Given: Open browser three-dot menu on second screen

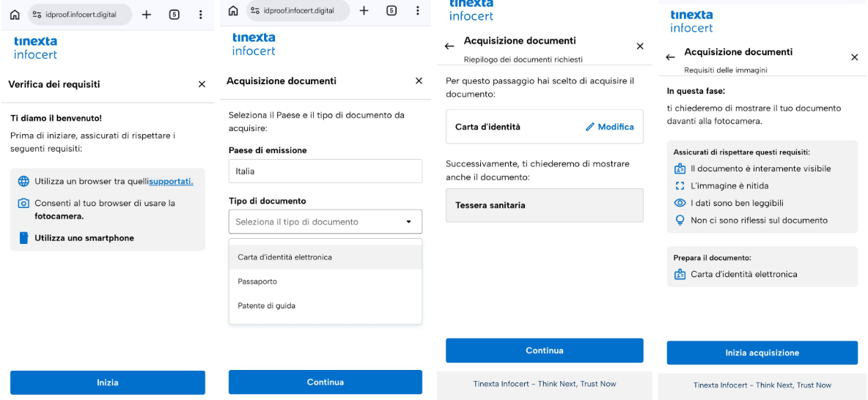Looking at the screenshot, I should 417,10.
